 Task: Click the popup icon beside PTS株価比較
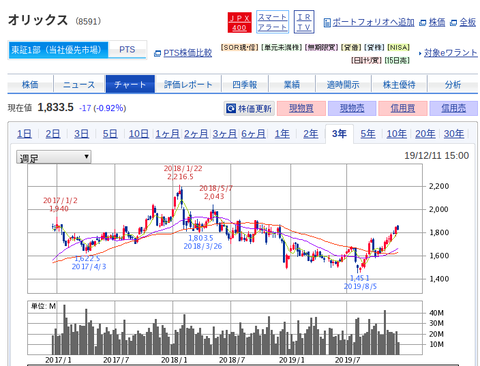click(158, 53)
